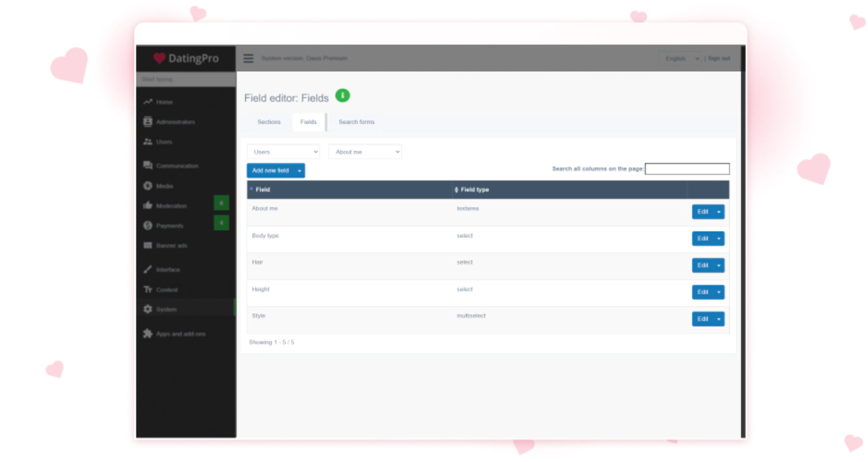
Task: Click the Sign out link
Action: click(x=719, y=59)
